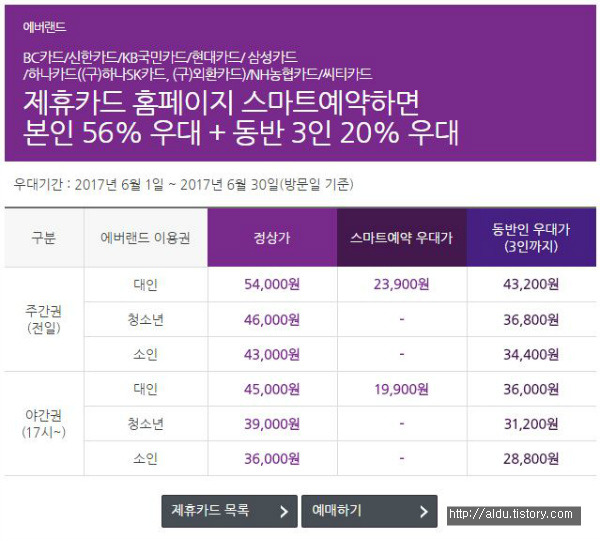The image size is (600, 541).
Task: Click the 36,000원 regular price for 소인
Action: pyautogui.click(x=272, y=459)
